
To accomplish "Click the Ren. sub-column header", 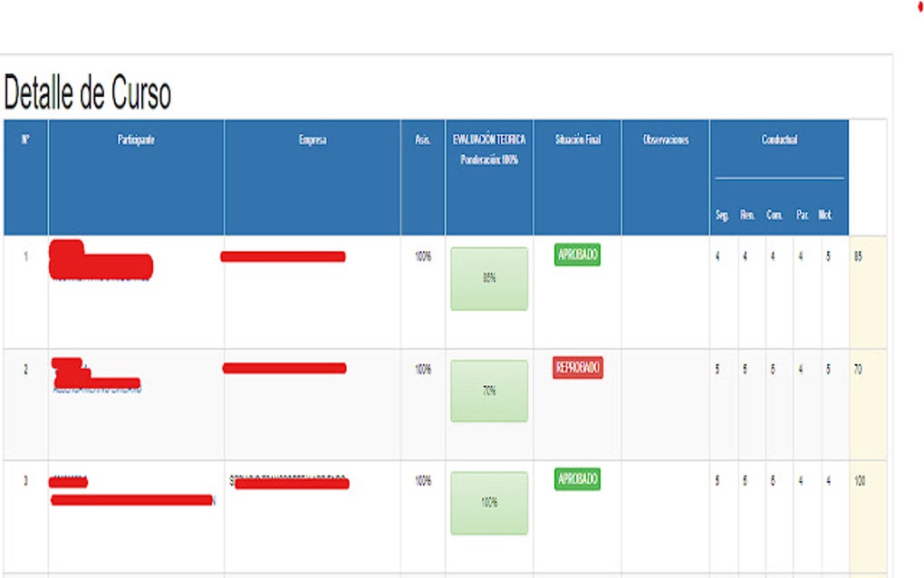I will tap(747, 215).
